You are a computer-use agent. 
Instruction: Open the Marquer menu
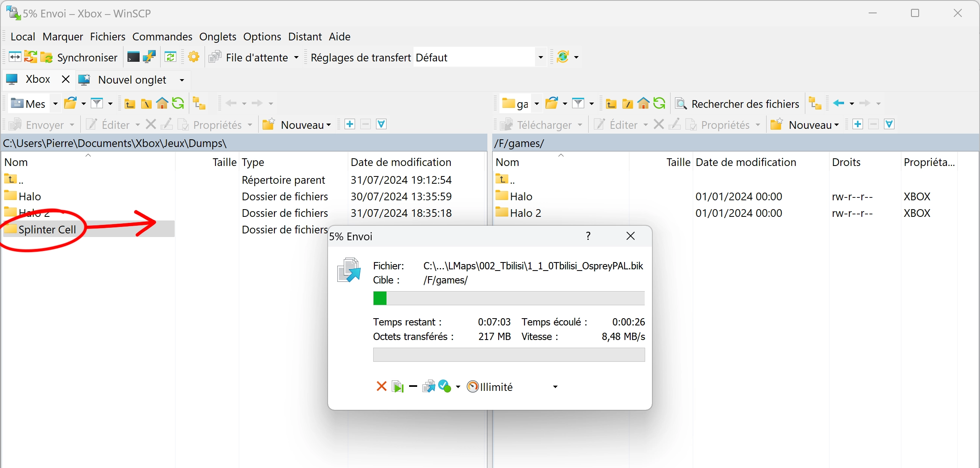(63, 37)
